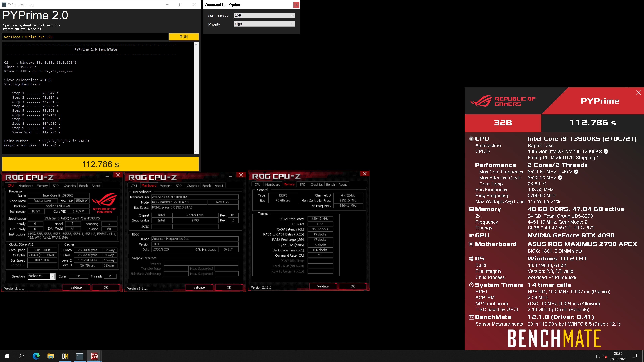Click the Windows Start button

click(x=7, y=356)
